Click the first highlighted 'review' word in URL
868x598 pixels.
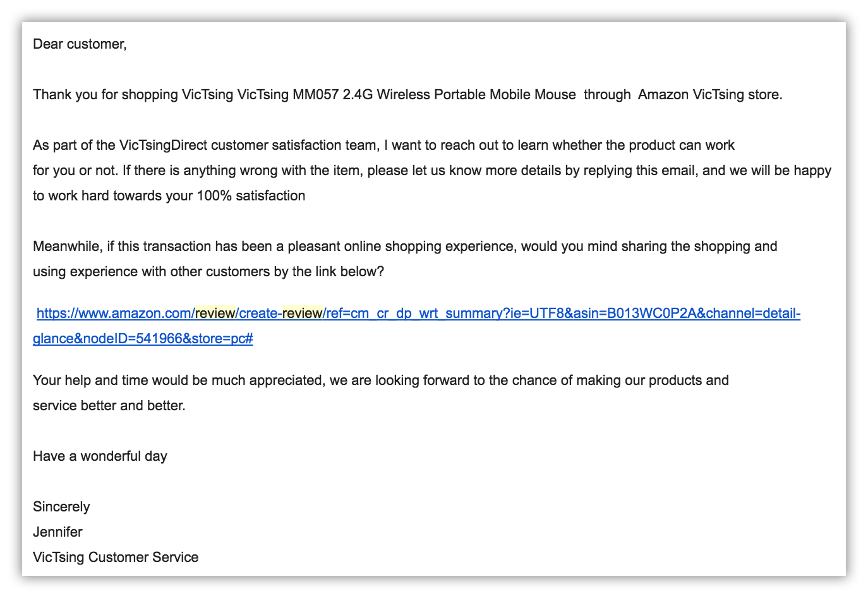215,314
